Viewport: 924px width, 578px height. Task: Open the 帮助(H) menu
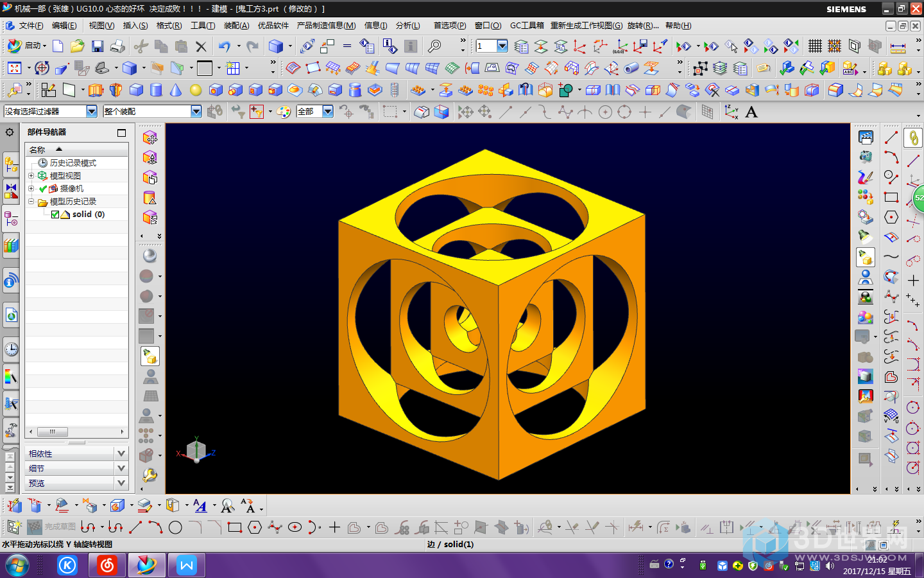click(678, 26)
